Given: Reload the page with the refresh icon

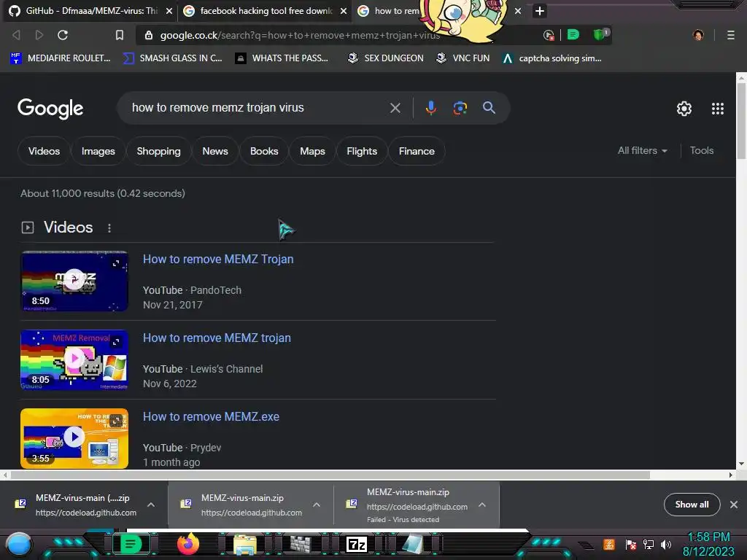Looking at the screenshot, I should [x=63, y=35].
